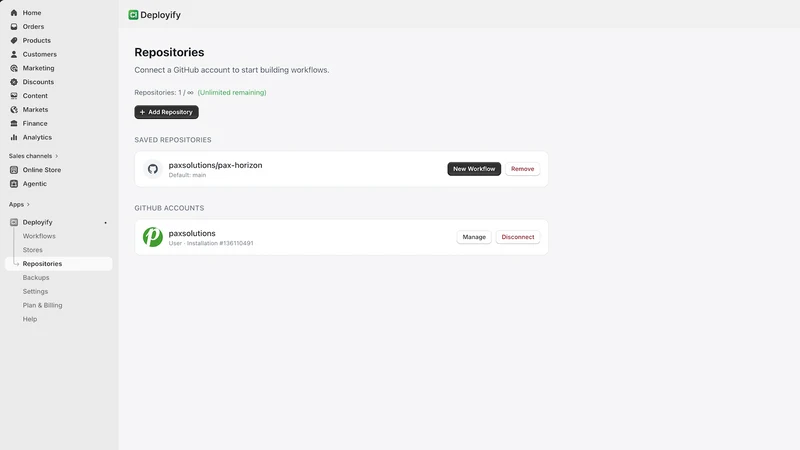This screenshot has width=800, height=450.
Task: Click the Customers person icon
Action: (14, 54)
